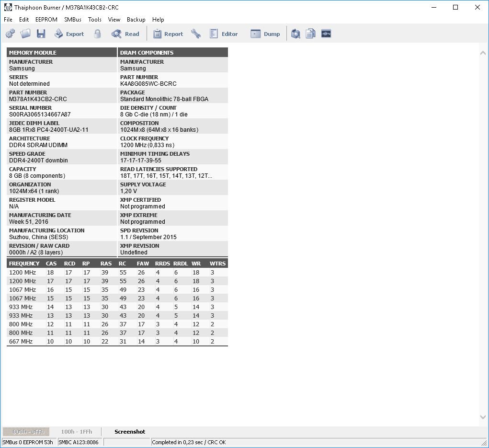The image size is (489, 448).
Task: Open settings via the gear icon
Action: (x=10, y=34)
